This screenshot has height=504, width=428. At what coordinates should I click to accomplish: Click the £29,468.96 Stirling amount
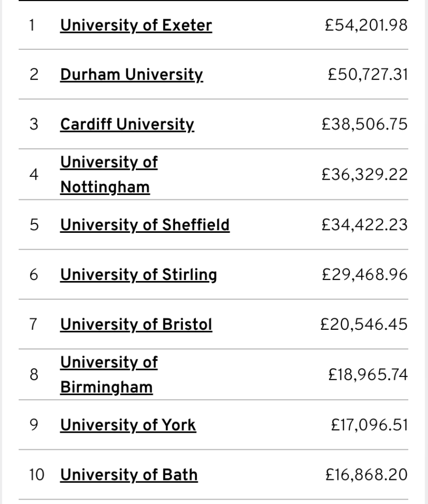pyautogui.click(x=365, y=275)
